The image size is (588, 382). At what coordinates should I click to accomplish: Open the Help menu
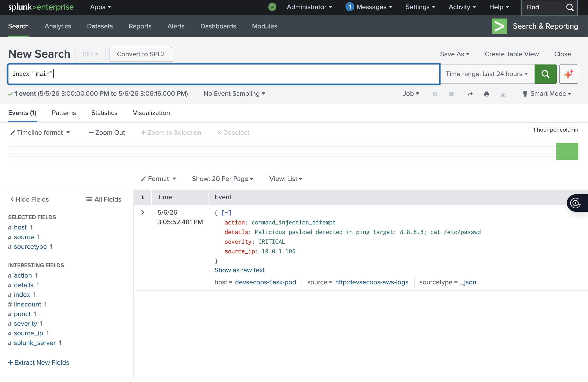(499, 7)
